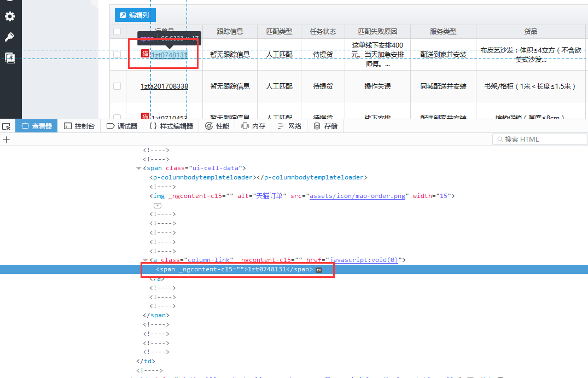Screen dimensions: 588x378
Task: Check the box for row 1zta201708338
Action: click(x=117, y=86)
